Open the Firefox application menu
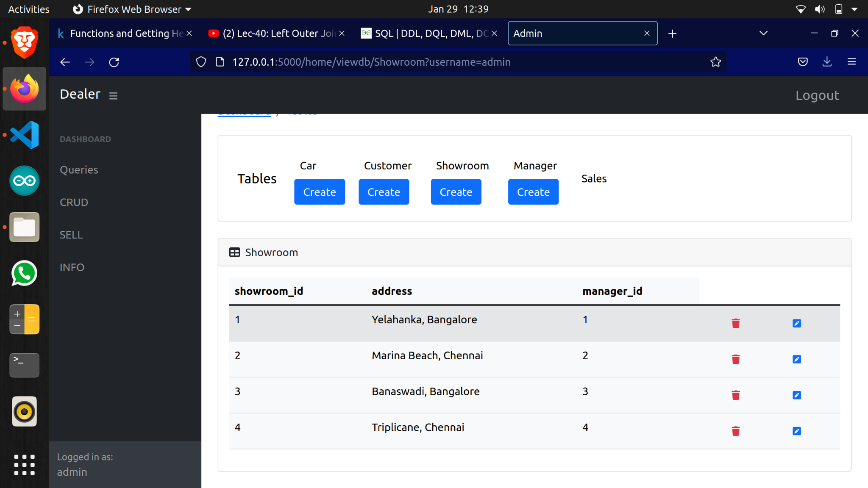Screen dimensions: 868x488 tap(851, 62)
